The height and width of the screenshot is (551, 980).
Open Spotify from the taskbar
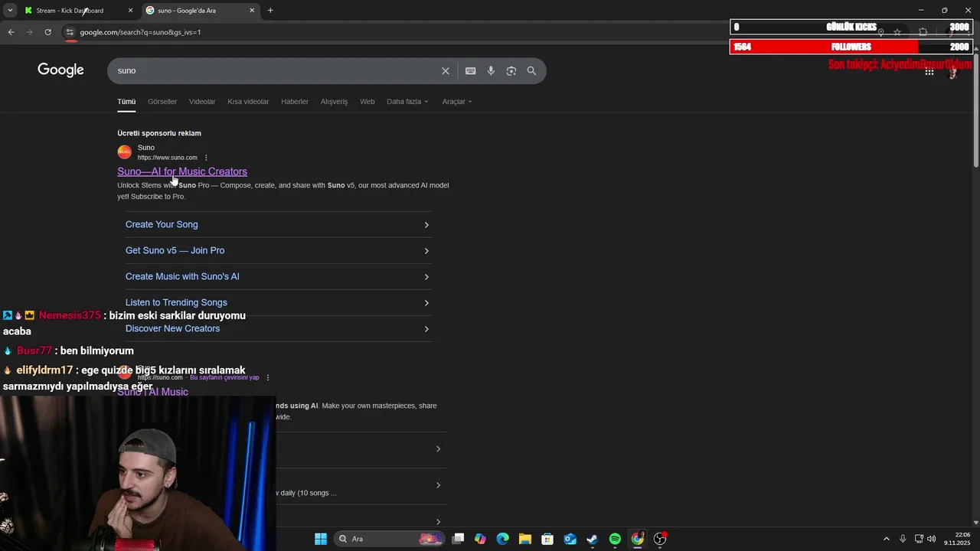[615, 539]
